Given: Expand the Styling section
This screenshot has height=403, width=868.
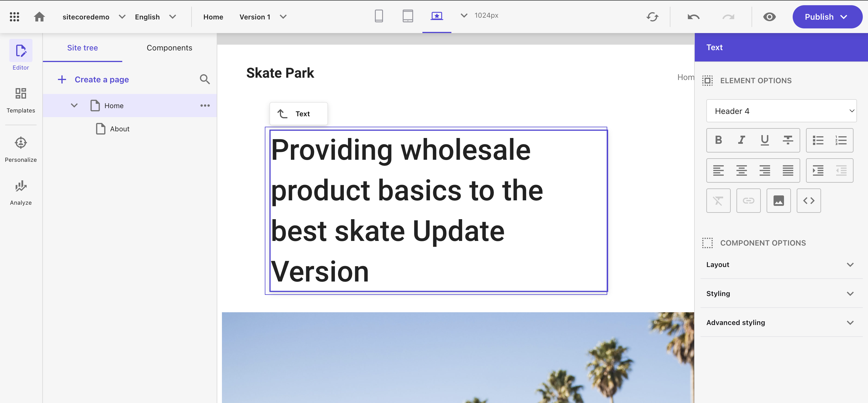Looking at the screenshot, I should pyautogui.click(x=781, y=294).
